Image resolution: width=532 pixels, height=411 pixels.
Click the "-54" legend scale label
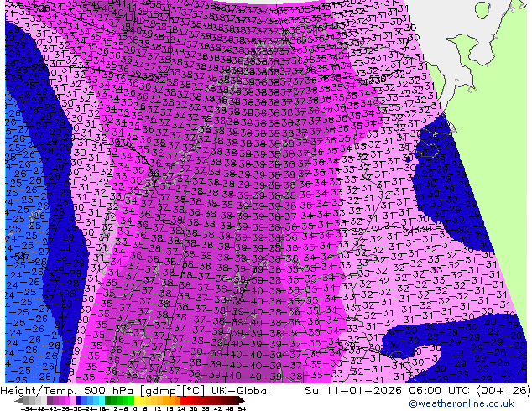click(x=27, y=409)
